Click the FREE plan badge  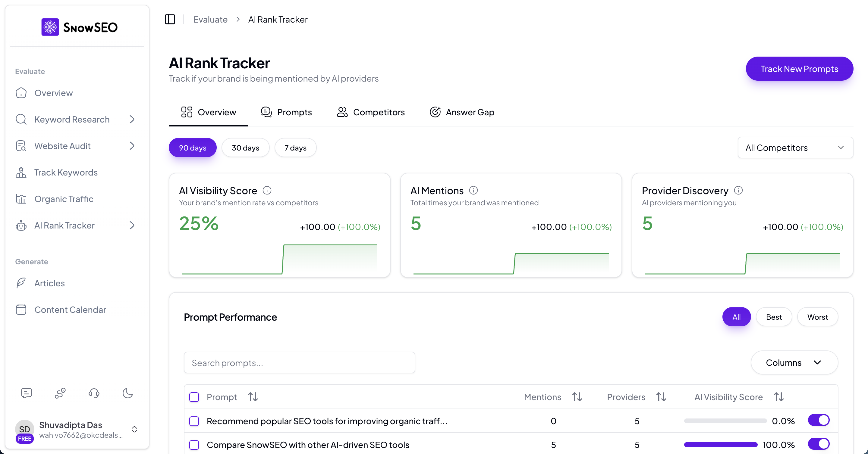click(25, 439)
